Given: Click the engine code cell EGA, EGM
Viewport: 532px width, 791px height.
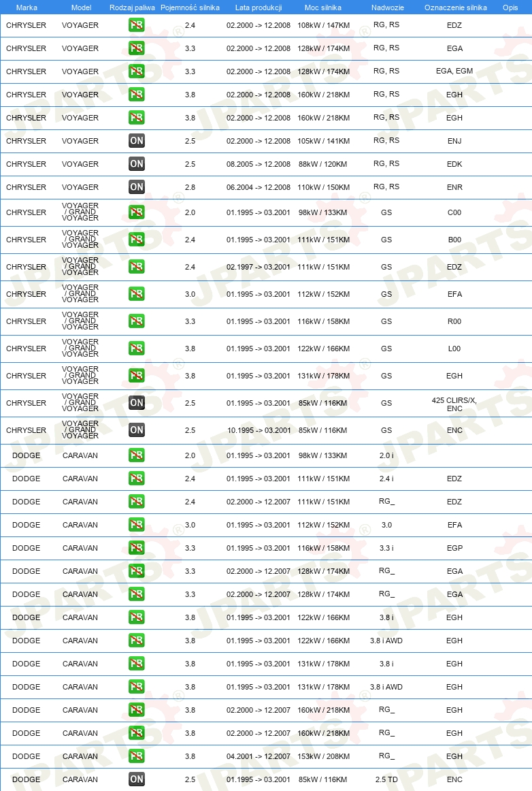Looking at the screenshot, I should 454,71.
